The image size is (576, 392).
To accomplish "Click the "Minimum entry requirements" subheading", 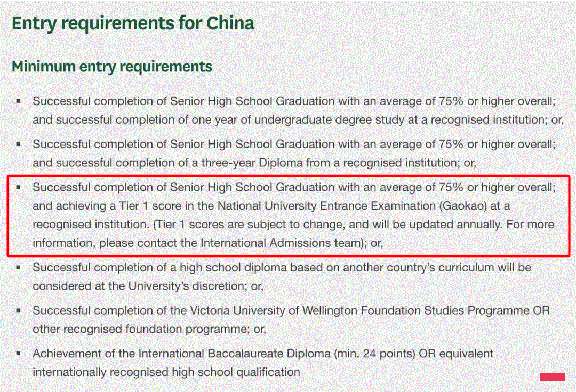I will click(x=112, y=67).
